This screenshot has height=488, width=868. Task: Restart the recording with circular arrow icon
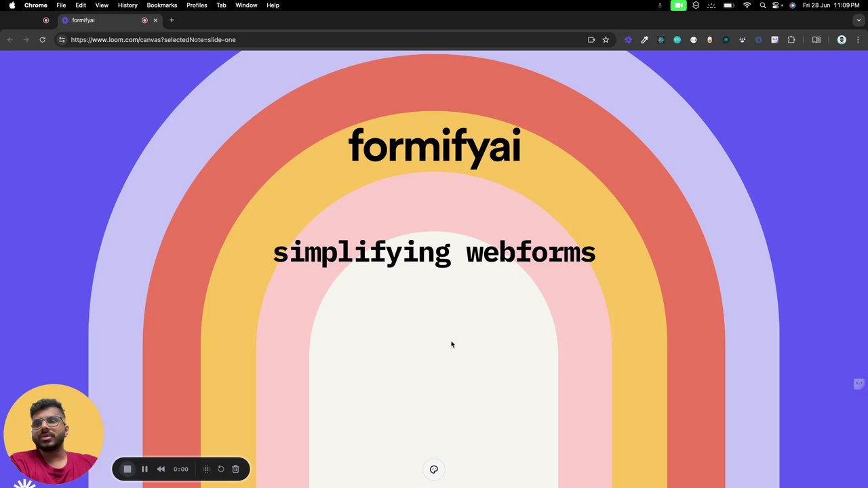coord(221,469)
